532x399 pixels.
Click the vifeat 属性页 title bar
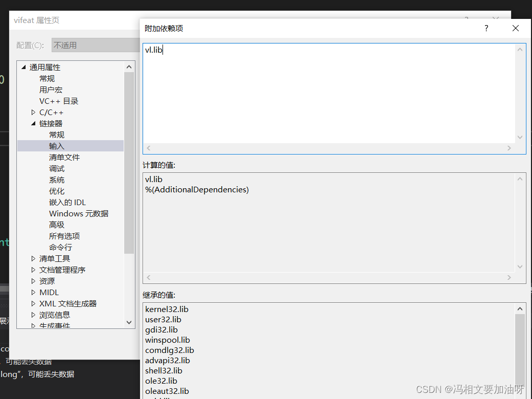click(x=37, y=20)
